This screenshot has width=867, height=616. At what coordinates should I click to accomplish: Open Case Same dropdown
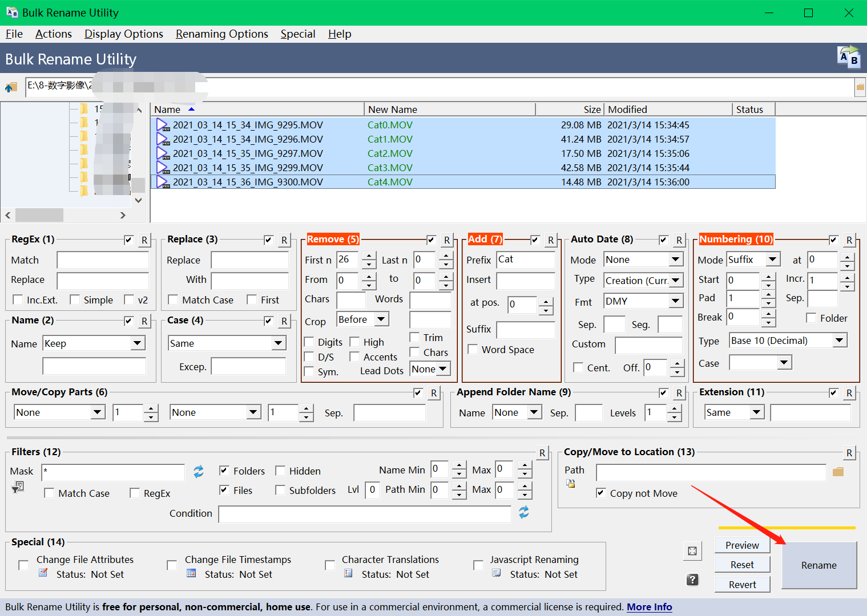pyautogui.click(x=278, y=343)
